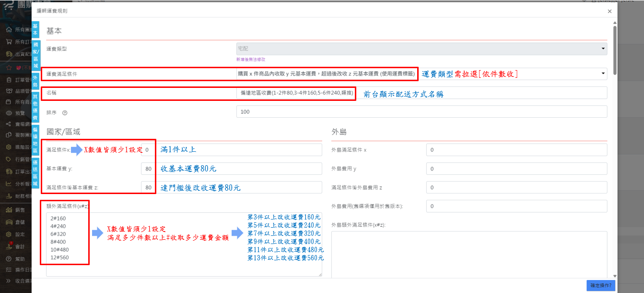The image size is (644, 293).
Task: Switch to the 國家/區域 side tab
Action: [x=35, y=55]
